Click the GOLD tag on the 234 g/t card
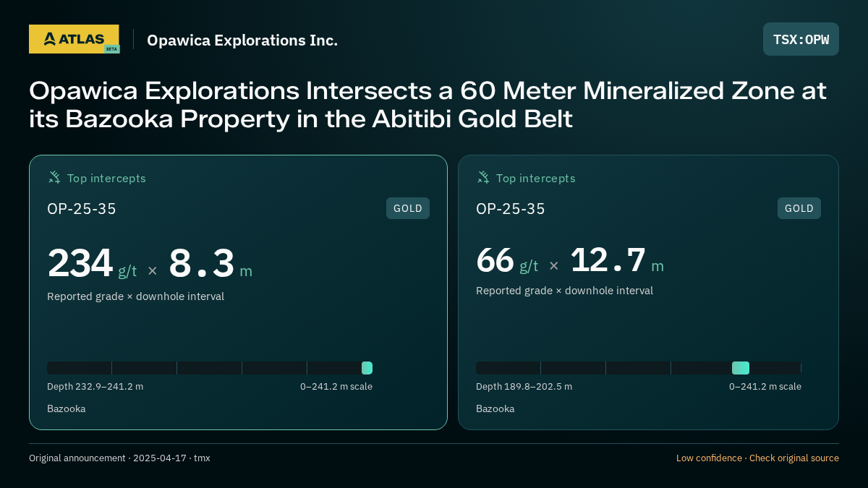 408,208
